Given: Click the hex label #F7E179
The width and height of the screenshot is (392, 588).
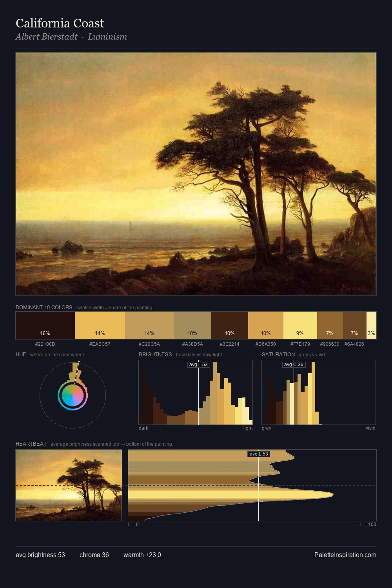Looking at the screenshot, I should pos(300,344).
